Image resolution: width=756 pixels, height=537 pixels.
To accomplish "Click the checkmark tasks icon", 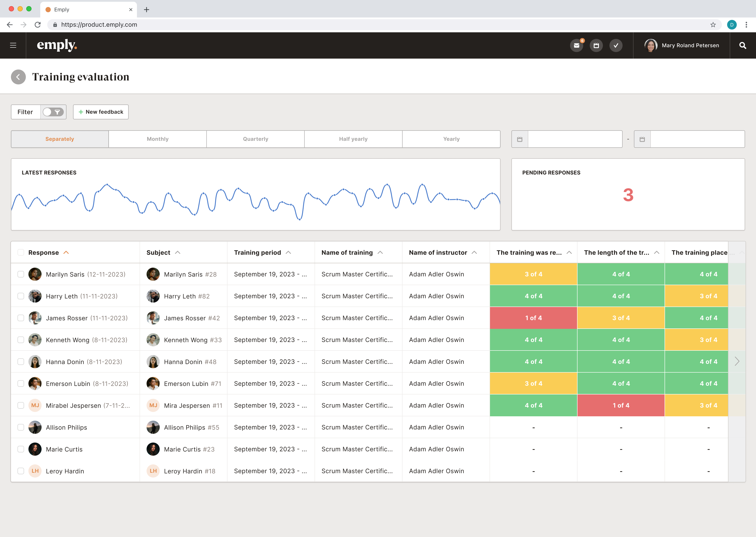I will click(616, 45).
